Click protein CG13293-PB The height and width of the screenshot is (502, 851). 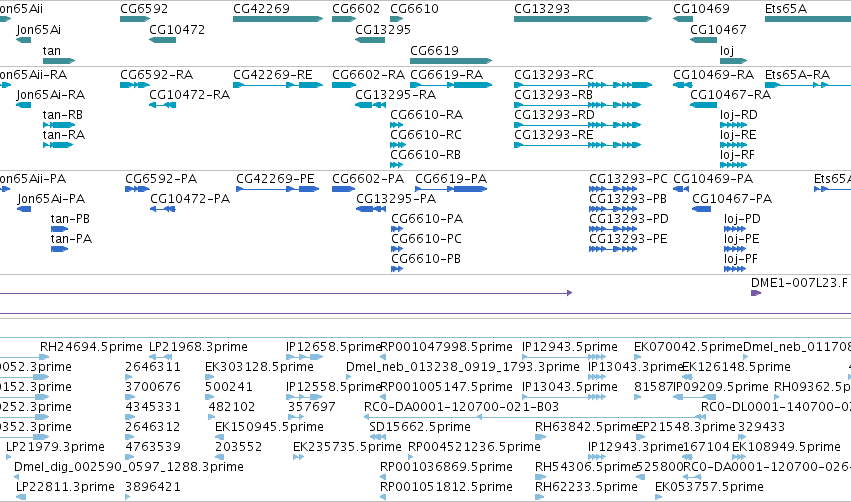pos(628,199)
